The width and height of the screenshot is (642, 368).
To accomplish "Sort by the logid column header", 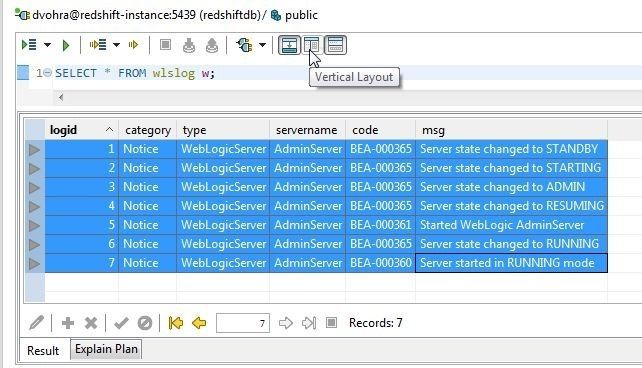I will 81,130.
